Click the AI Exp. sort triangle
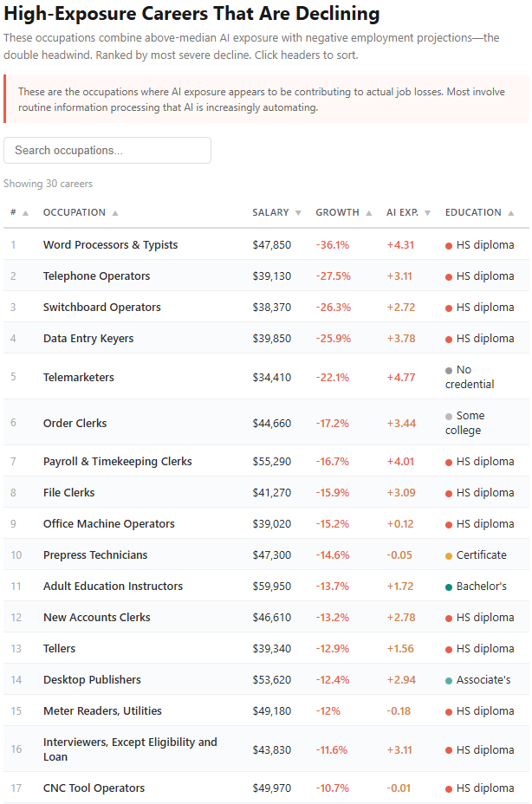Viewport: 532px width, 804px height. [427, 213]
